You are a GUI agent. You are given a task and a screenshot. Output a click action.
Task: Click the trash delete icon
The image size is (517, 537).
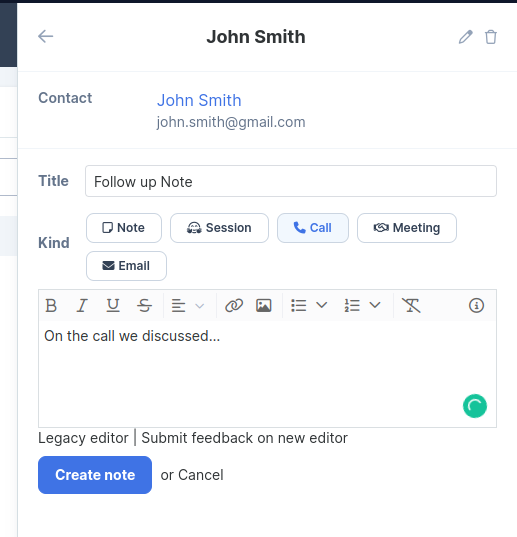[x=491, y=37]
